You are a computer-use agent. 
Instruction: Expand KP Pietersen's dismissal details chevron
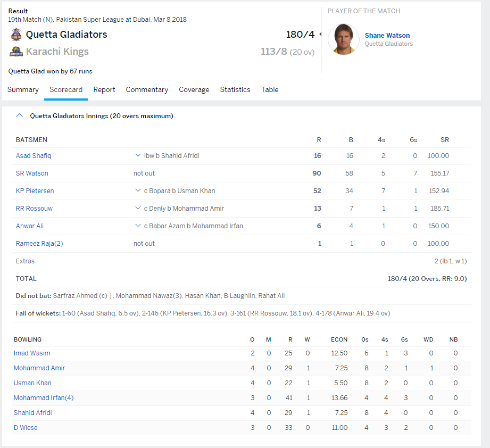click(x=138, y=191)
